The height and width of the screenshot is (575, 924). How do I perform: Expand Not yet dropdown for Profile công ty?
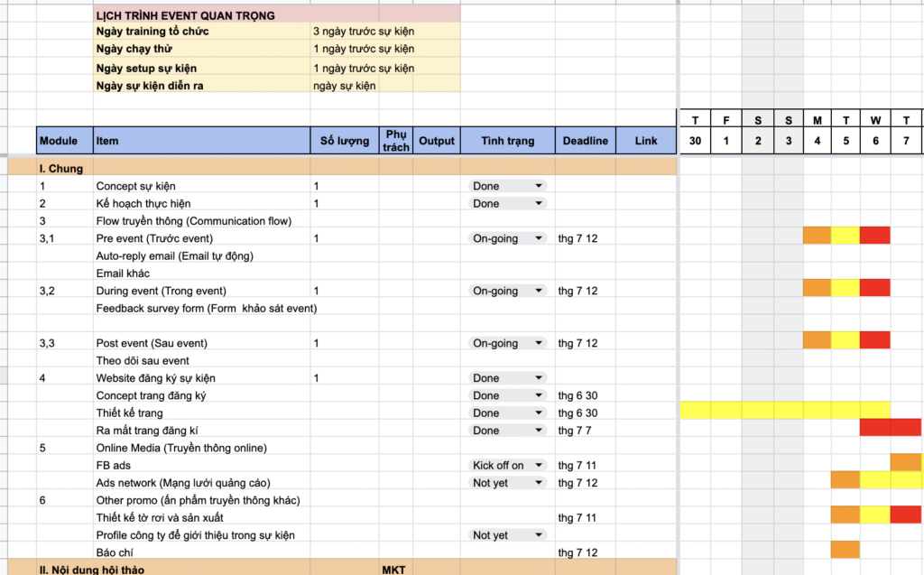click(x=539, y=535)
